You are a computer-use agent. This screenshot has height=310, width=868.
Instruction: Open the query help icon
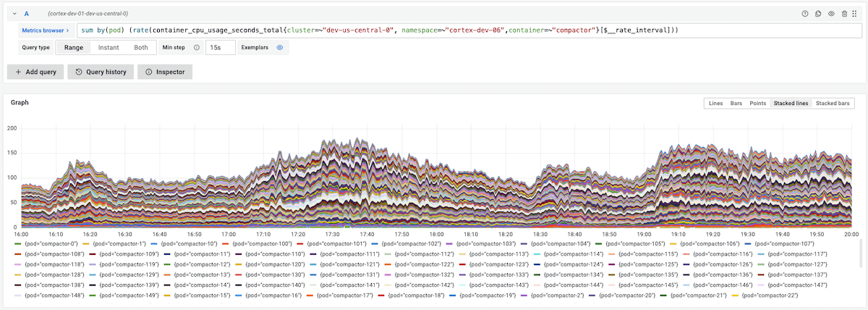[805, 14]
